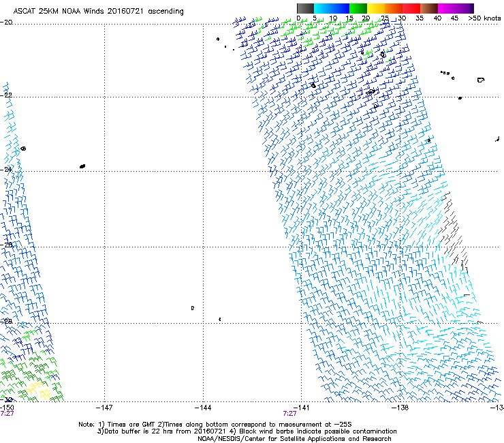Screen dimensions: 504x443
Task: Select the green 15-20 knots legend segment
Action: pyautogui.click(x=358, y=8)
